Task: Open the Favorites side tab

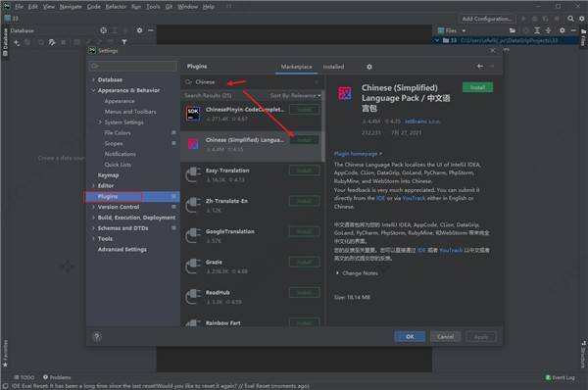Action: [x=5, y=354]
